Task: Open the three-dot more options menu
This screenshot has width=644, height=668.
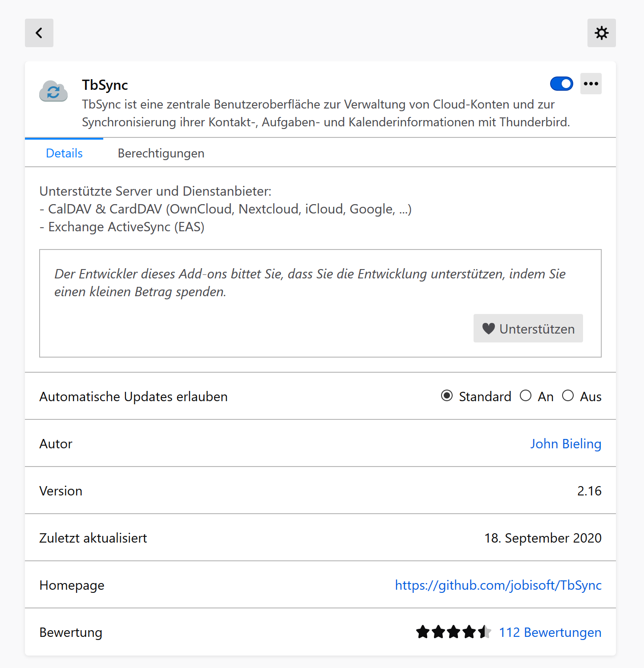Action: point(591,84)
